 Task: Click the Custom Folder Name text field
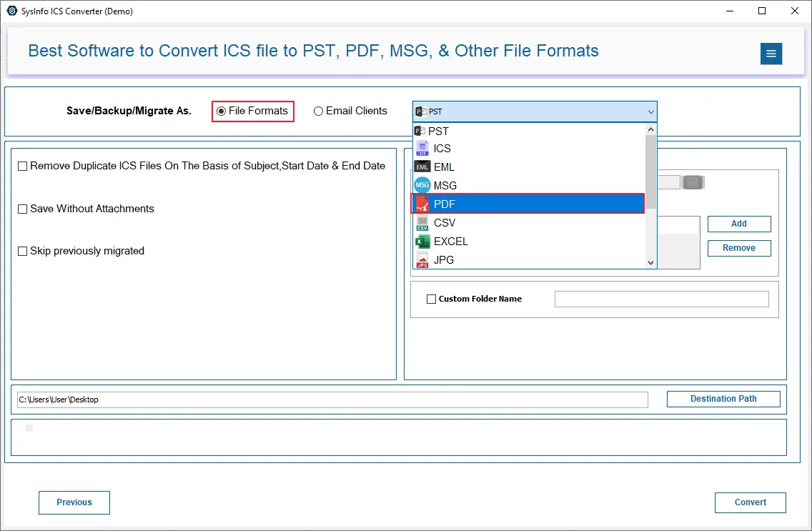pos(661,299)
